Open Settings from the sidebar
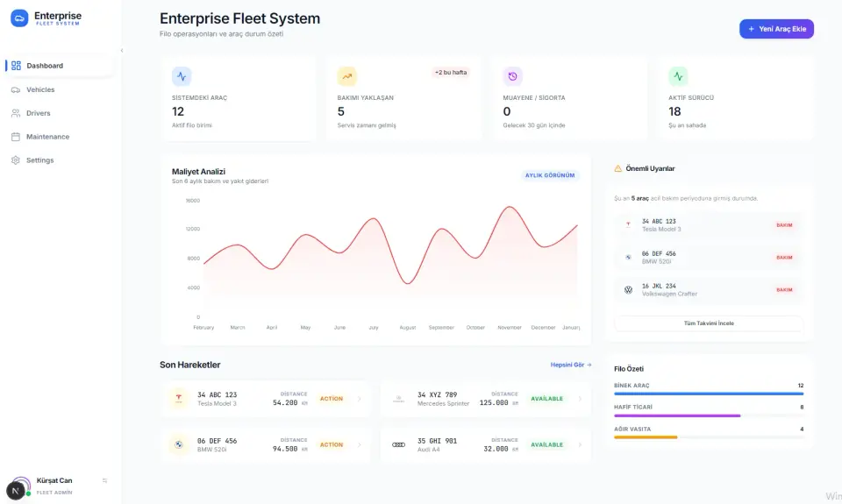842x504 pixels. (x=58, y=160)
